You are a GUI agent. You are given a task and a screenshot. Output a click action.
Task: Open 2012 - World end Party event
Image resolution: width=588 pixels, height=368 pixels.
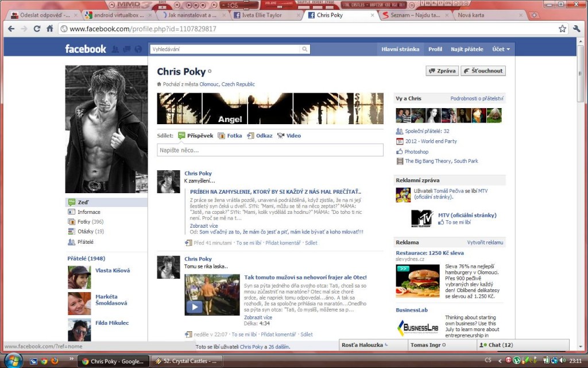click(431, 141)
